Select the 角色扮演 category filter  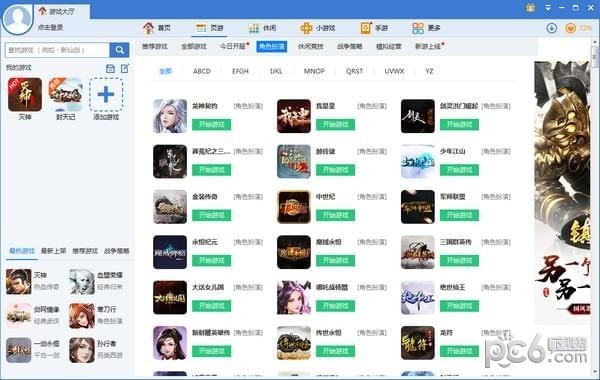tap(272, 46)
